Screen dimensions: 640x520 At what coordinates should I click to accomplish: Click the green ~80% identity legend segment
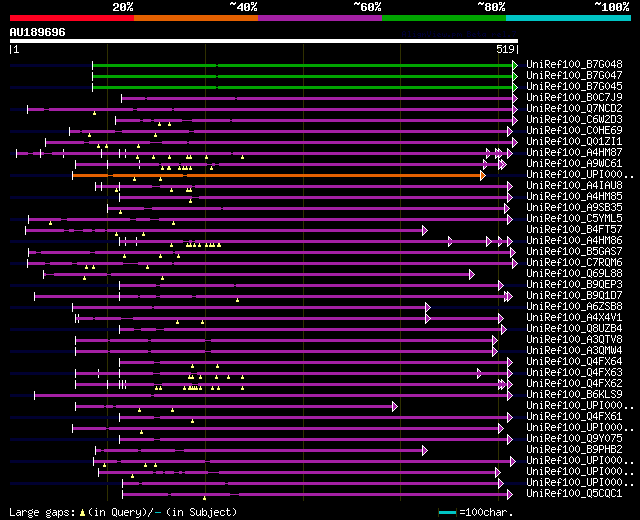444,18
